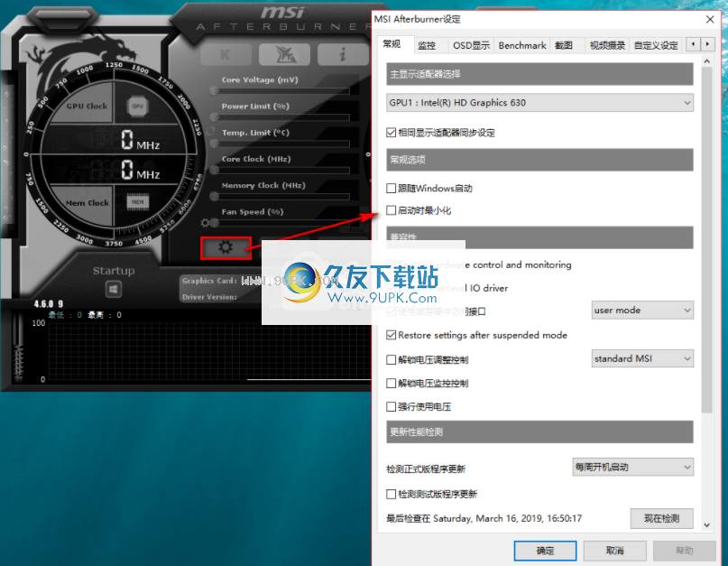Click the 主显示适配器选择 section header
The width and height of the screenshot is (728, 566).
pyautogui.click(x=539, y=74)
